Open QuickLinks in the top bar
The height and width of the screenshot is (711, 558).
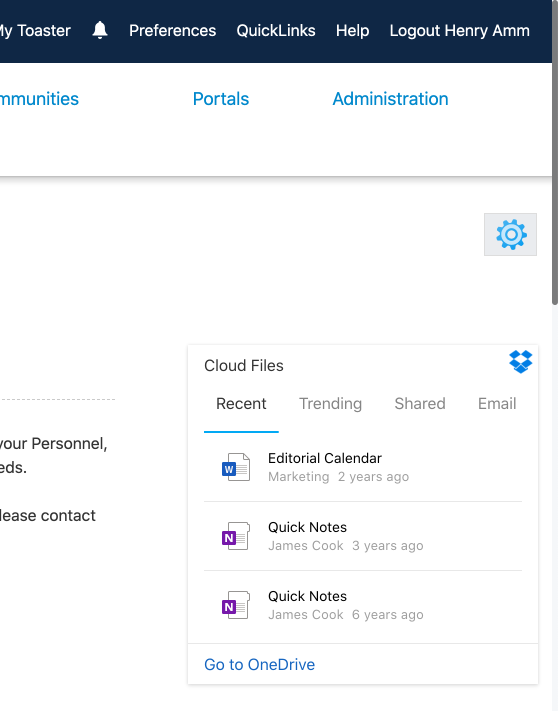point(276,30)
